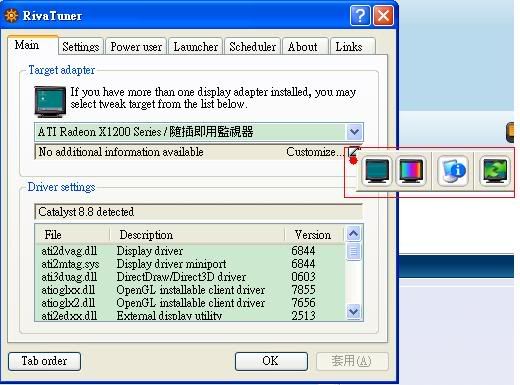Image resolution: width=520 pixels, height=385 pixels.
Task: Open the Power user tab
Action: [x=136, y=47]
